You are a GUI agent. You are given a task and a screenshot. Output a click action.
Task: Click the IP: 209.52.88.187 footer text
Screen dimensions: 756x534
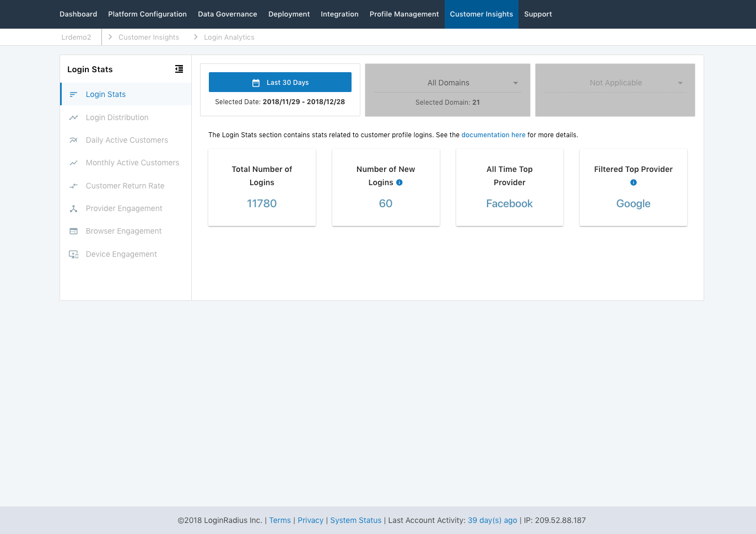pos(555,520)
